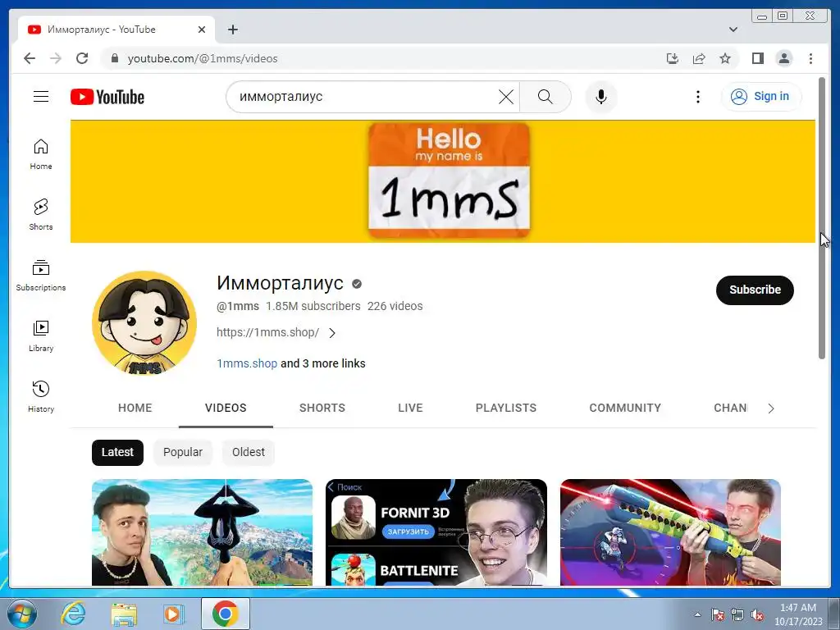Open the 1mms.shop link
This screenshot has height=630, width=840.
246,363
